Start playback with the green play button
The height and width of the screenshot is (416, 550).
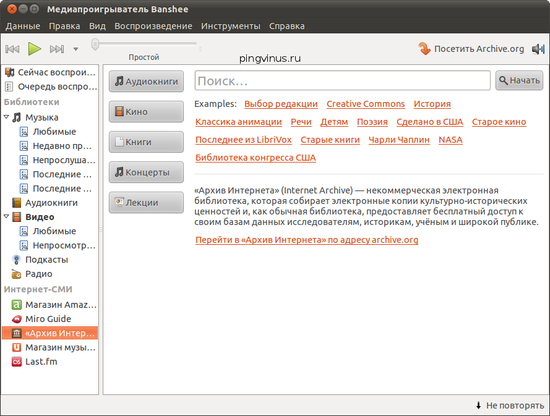34,49
